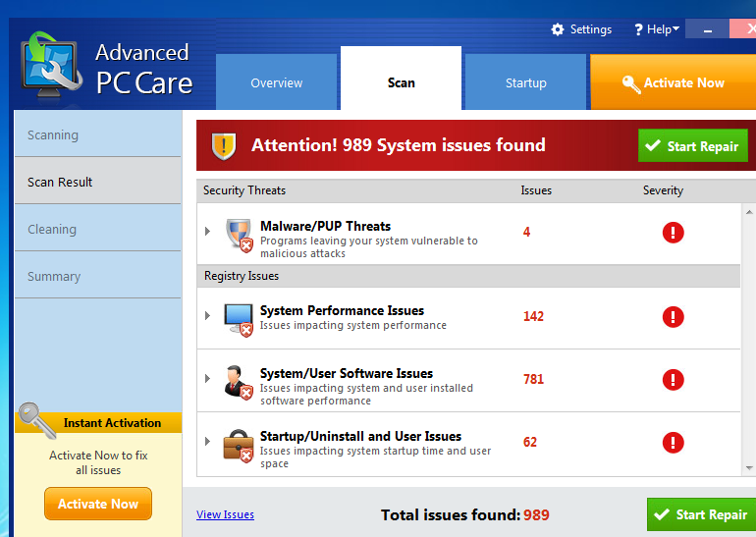The height and width of the screenshot is (537, 756).
Task: Expand the System Performance Issues row
Action: pyautogui.click(x=207, y=316)
